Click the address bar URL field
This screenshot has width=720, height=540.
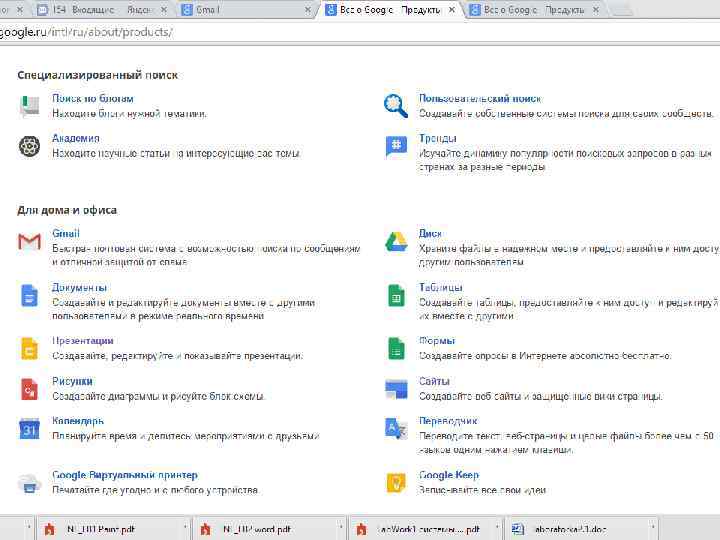360,32
